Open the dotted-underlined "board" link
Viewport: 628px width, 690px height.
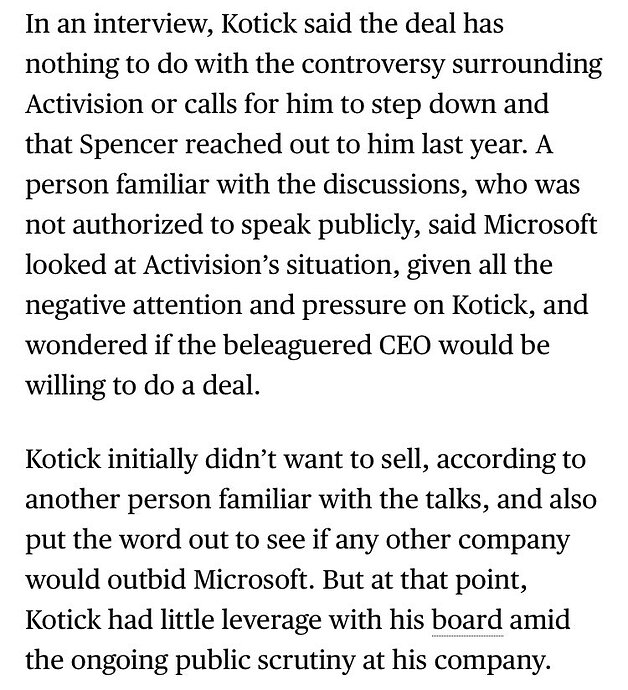pos(467,619)
